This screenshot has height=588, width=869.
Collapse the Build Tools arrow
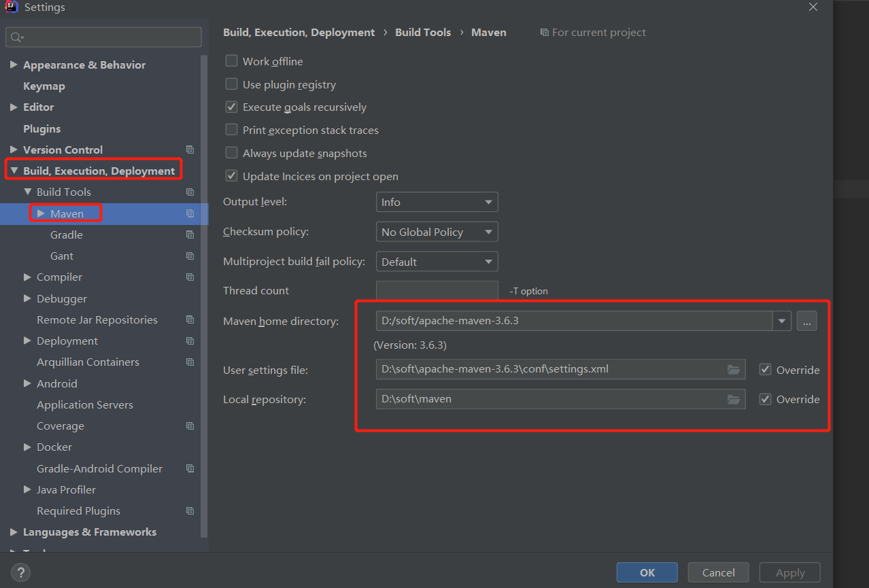(x=27, y=192)
